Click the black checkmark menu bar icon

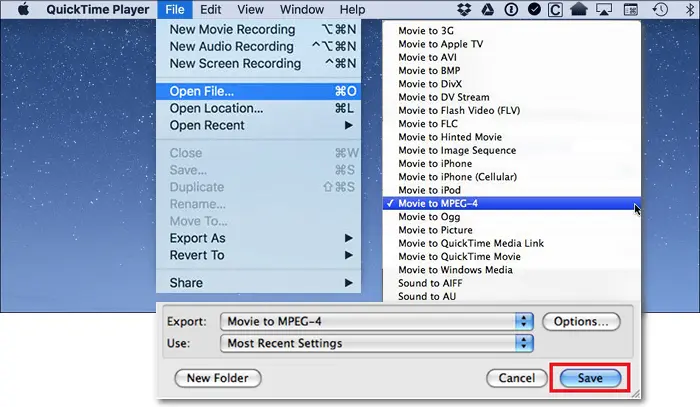coord(534,9)
